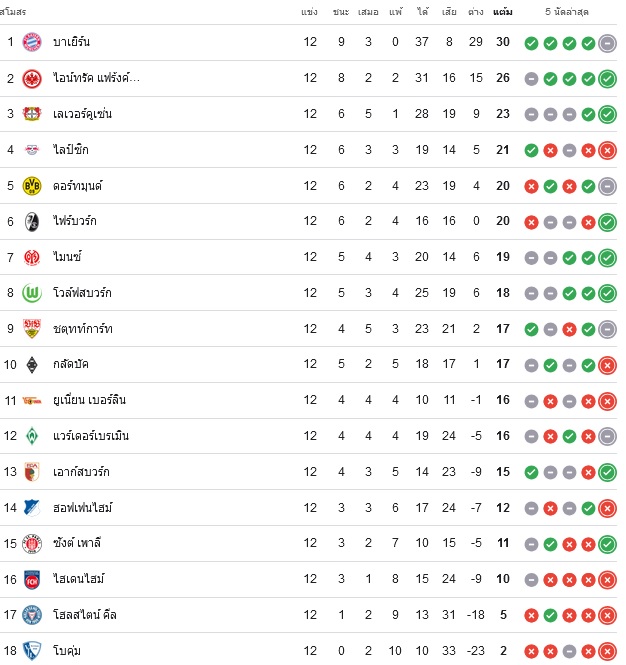Select the Werder Bremen diamond crest

pyautogui.click(x=32, y=436)
